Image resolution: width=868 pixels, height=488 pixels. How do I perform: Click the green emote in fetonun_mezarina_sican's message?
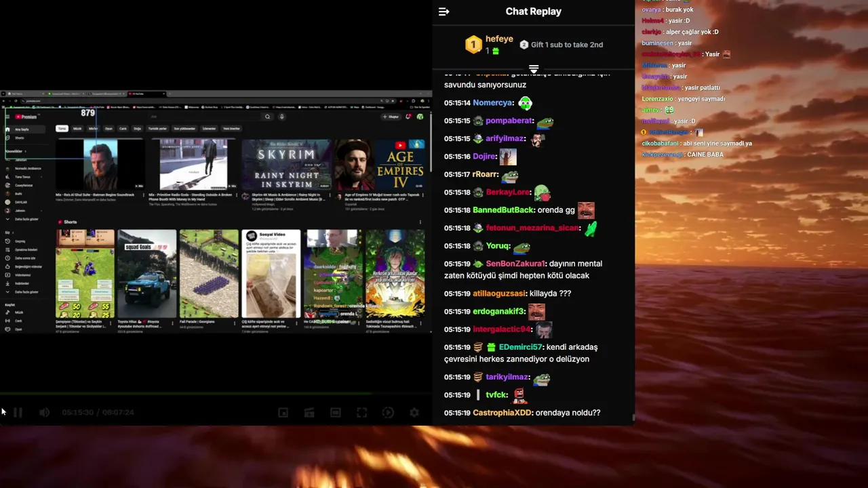coord(591,228)
